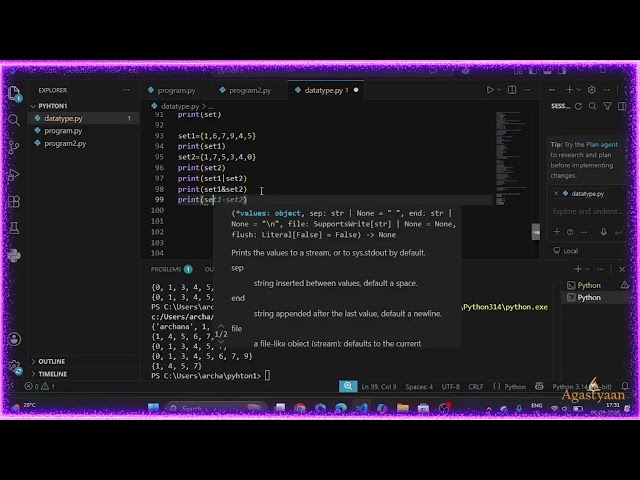Open the Explorer view in activity bar
640x480 pixels.
(15, 93)
